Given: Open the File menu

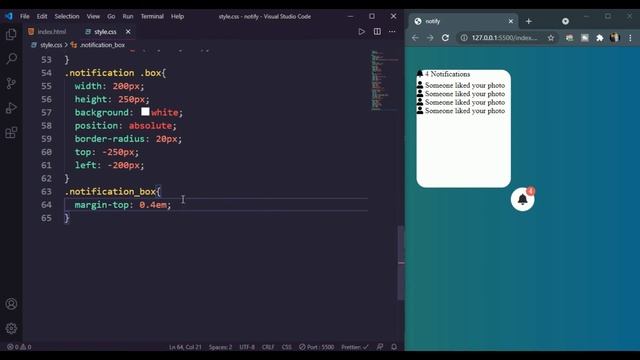Looking at the screenshot, I should click(25, 16).
